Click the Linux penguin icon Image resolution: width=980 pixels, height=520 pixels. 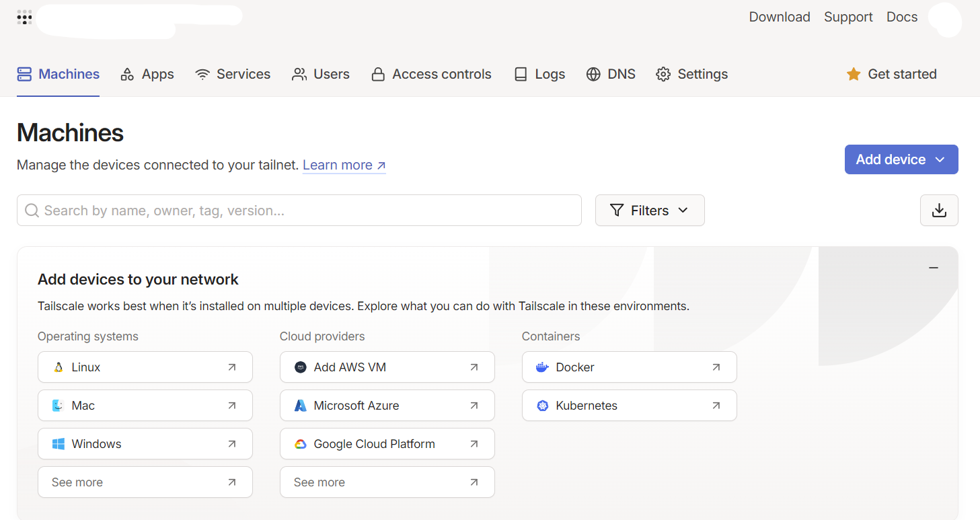click(59, 367)
